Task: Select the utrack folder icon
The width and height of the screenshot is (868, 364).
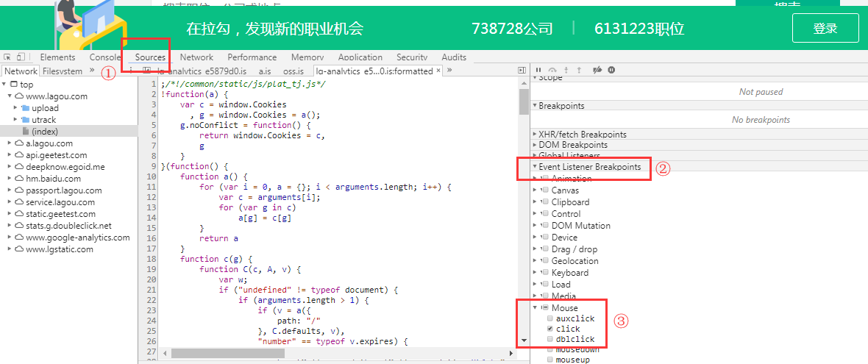Action: 25,119
